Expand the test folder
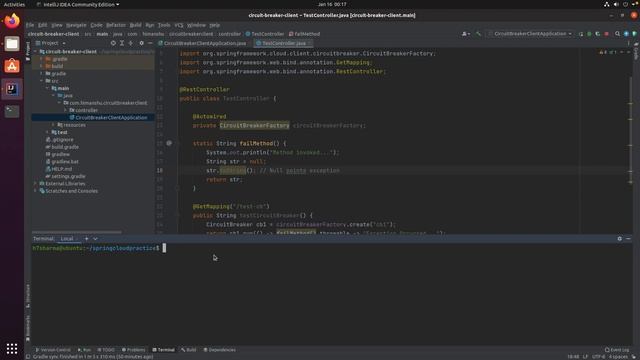640x360 pixels. click(47, 132)
